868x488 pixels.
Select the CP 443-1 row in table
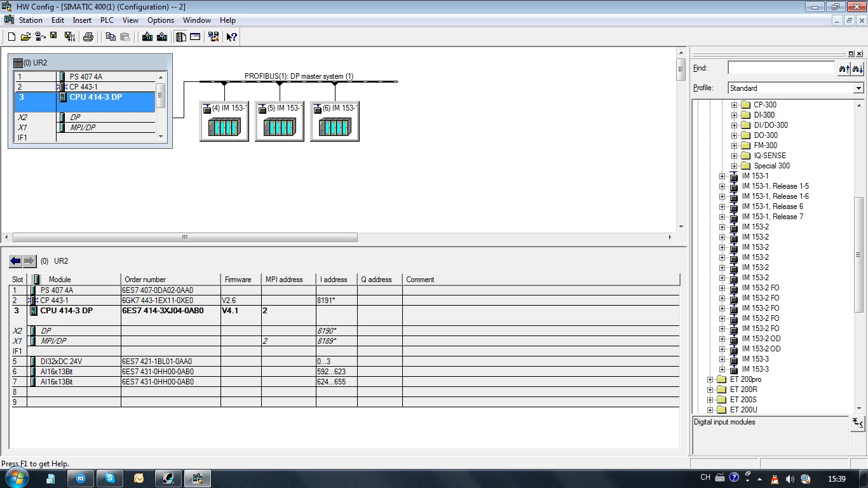(345, 301)
